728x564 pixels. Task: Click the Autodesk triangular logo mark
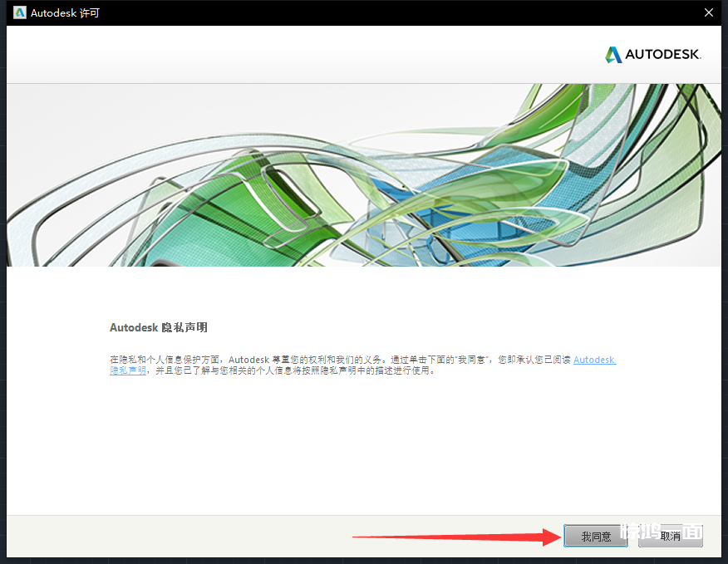[613, 55]
